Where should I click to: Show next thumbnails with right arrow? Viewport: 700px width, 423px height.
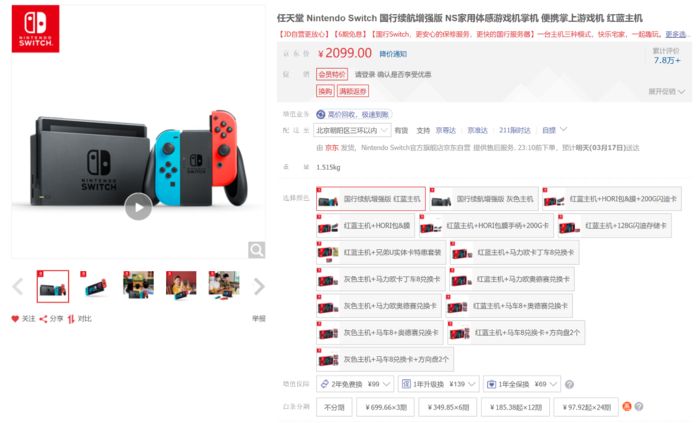pyautogui.click(x=259, y=286)
